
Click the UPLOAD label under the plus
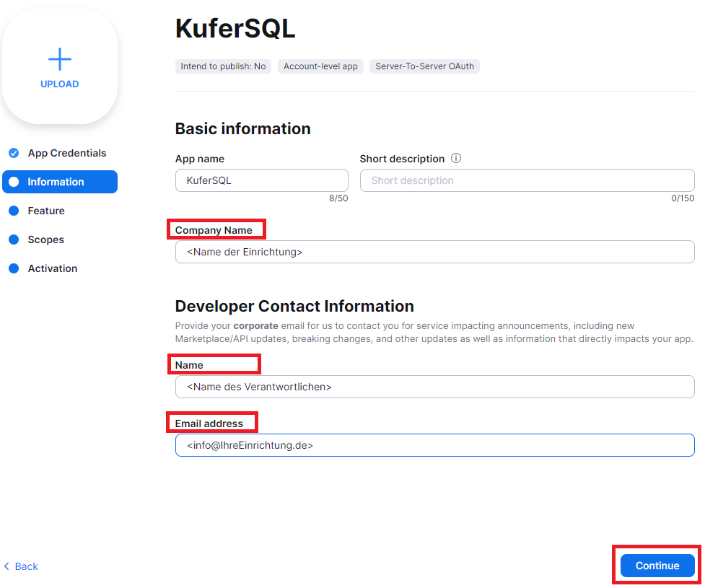point(60,84)
